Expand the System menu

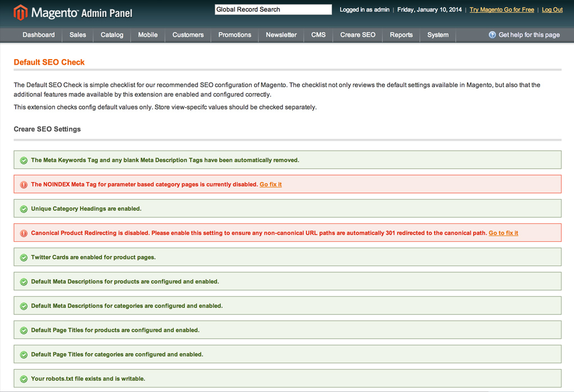click(437, 35)
